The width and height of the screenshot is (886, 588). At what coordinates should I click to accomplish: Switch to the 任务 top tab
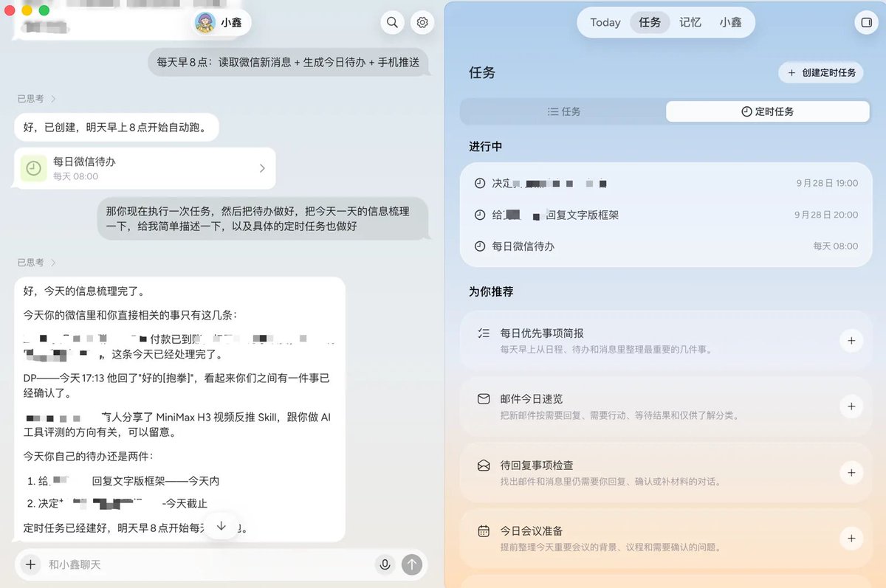pyautogui.click(x=650, y=23)
